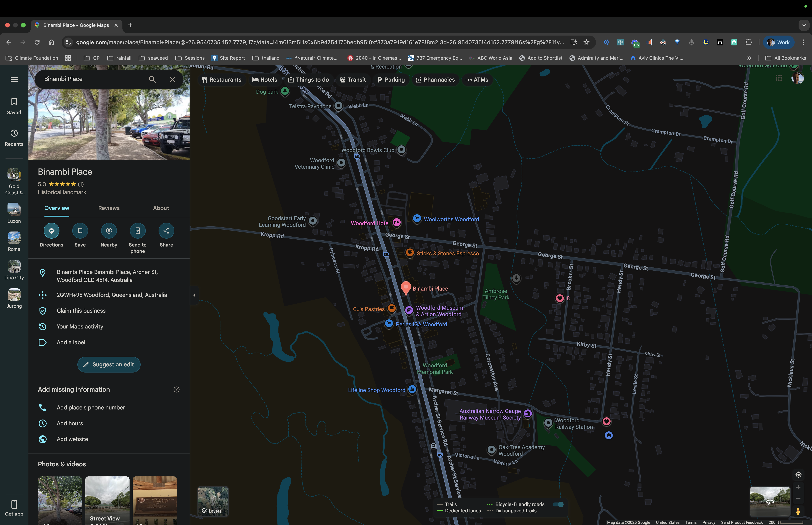812x525 pixels.
Task: Send Binambi Place to phone
Action: pos(138,239)
